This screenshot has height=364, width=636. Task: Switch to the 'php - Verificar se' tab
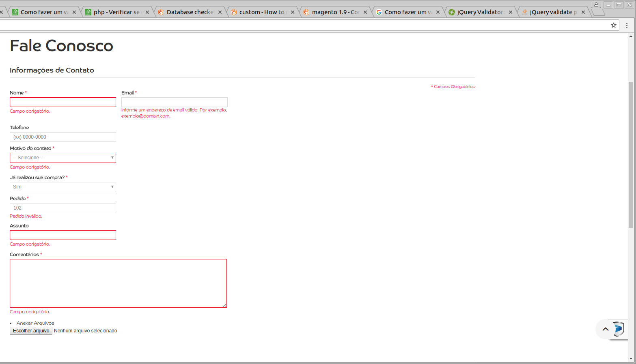116,12
